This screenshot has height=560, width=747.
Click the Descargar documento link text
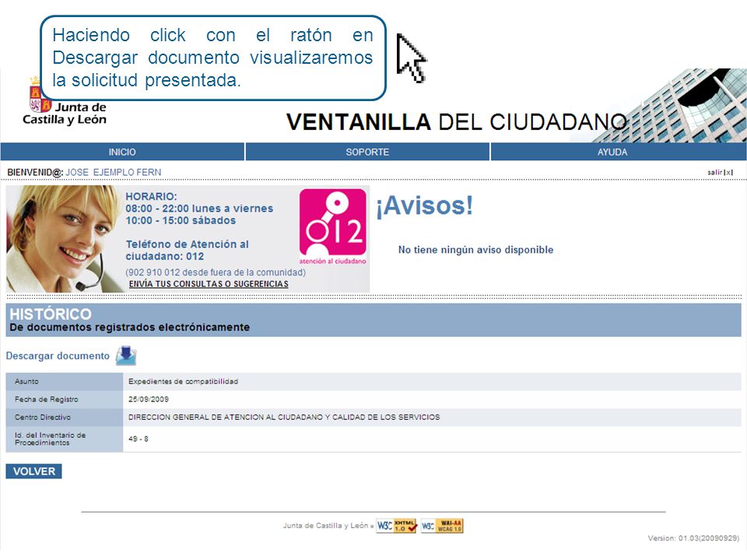pos(58,355)
